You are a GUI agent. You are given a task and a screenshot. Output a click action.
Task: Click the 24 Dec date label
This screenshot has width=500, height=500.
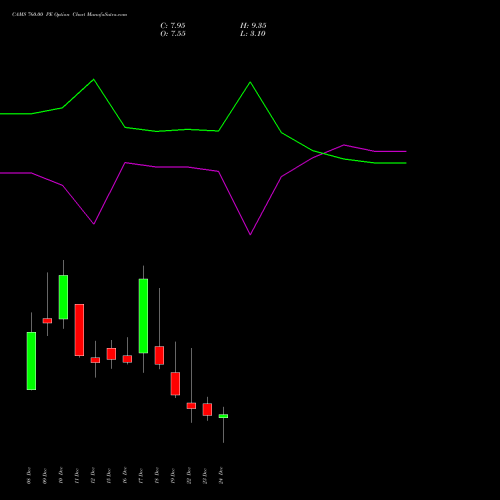[221, 475]
